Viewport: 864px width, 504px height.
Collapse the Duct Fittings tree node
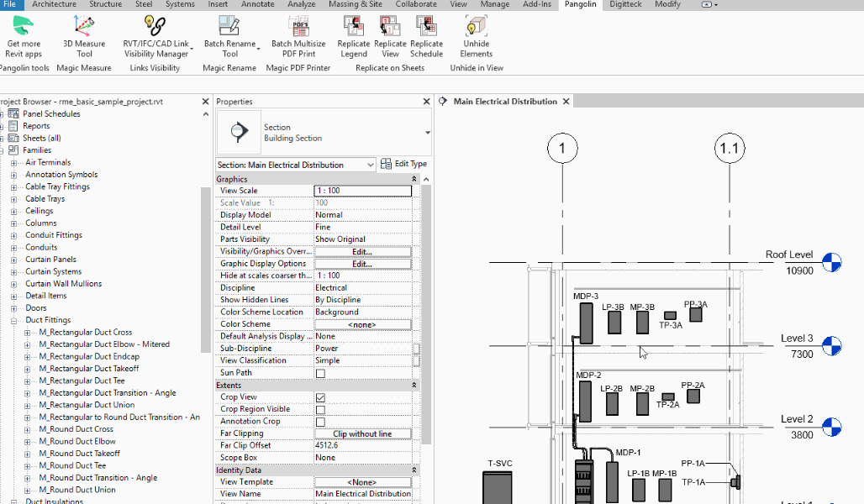coord(14,320)
